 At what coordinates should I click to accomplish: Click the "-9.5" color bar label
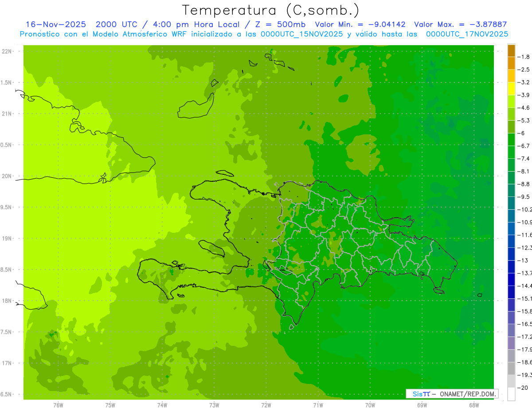pyautogui.click(x=524, y=196)
